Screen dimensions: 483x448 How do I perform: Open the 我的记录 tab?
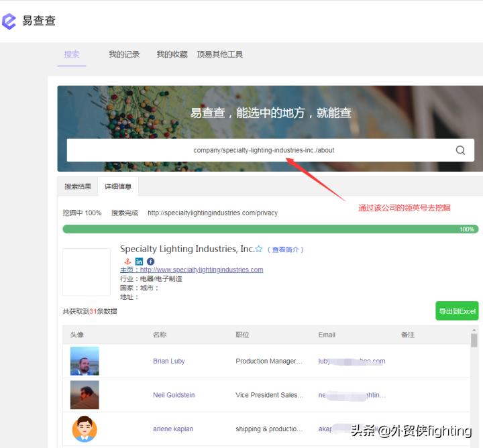coord(124,54)
